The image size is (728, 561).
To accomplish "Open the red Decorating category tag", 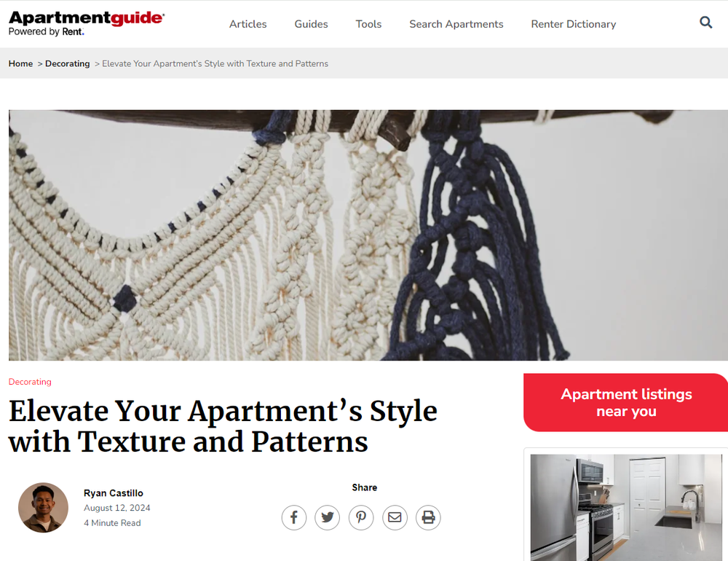I will click(x=30, y=382).
